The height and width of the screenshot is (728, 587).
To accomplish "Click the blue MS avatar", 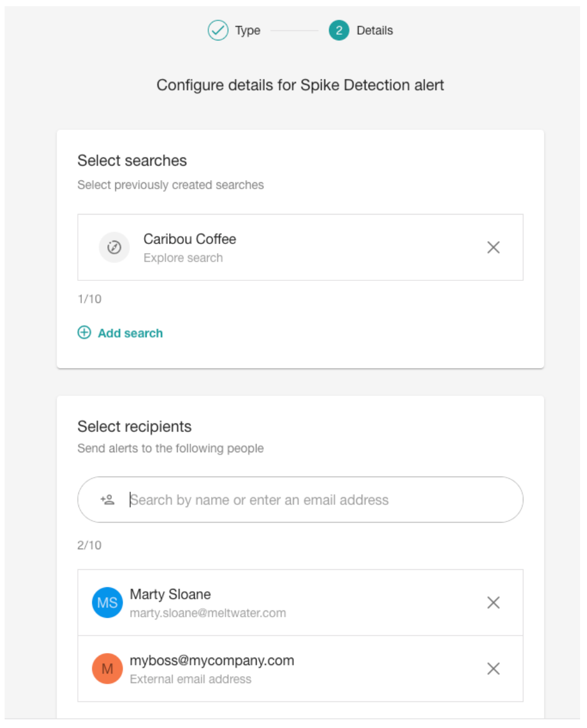I will click(x=107, y=602).
